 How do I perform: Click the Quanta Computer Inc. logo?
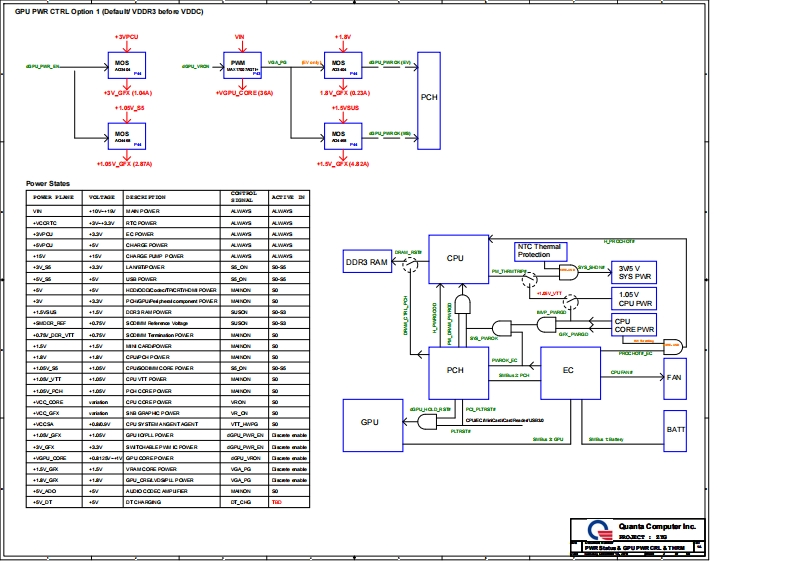(598, 530)
